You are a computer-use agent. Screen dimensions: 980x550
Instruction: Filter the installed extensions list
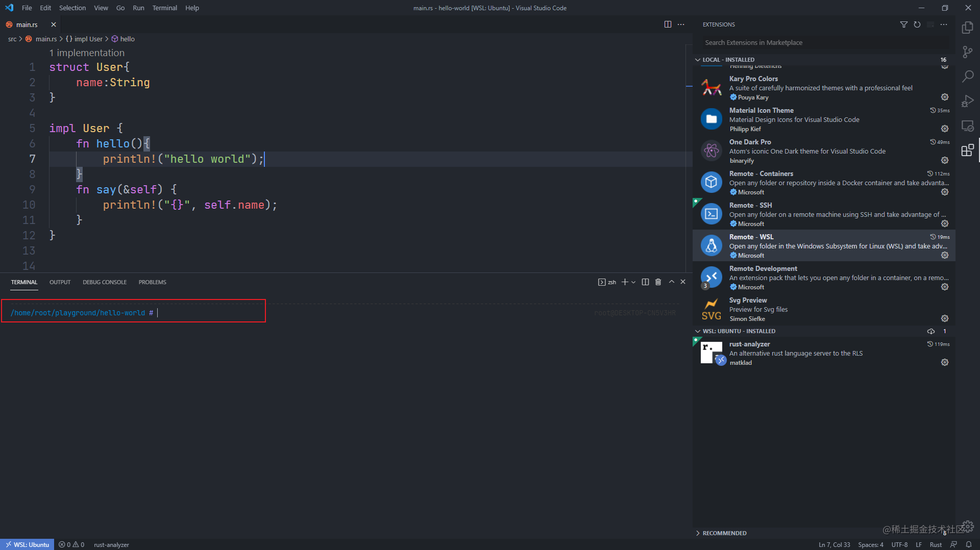pos(903,24)
